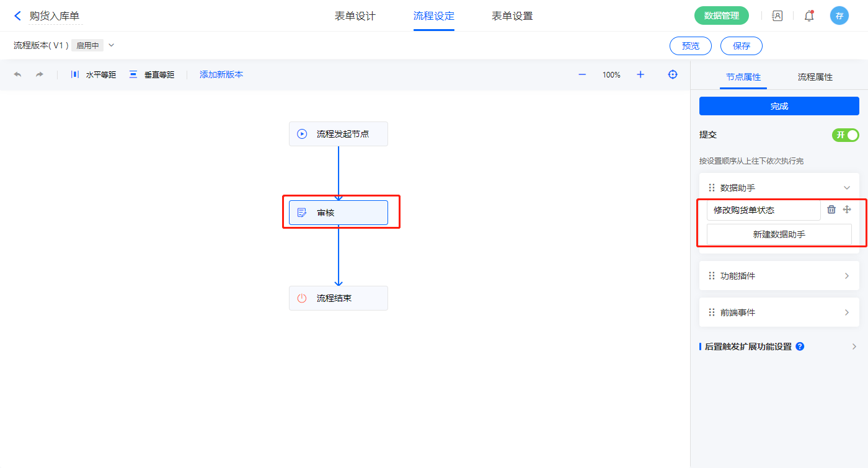Click the back arrow beside 购货入库单

pos(17,16)
